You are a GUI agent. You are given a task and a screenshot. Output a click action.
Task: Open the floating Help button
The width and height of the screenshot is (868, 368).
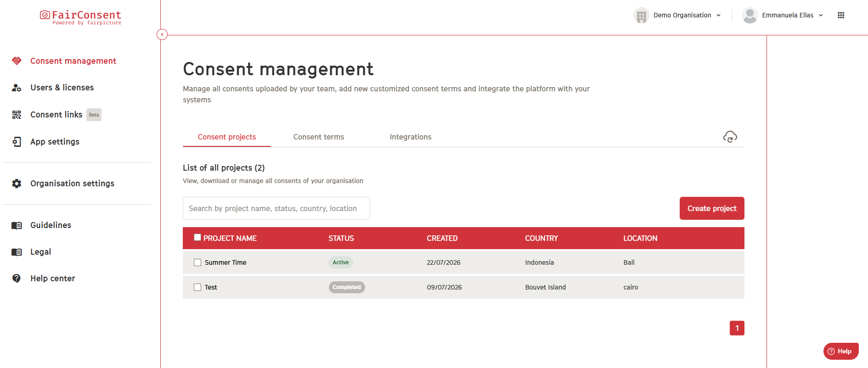[x=841, y=351]
